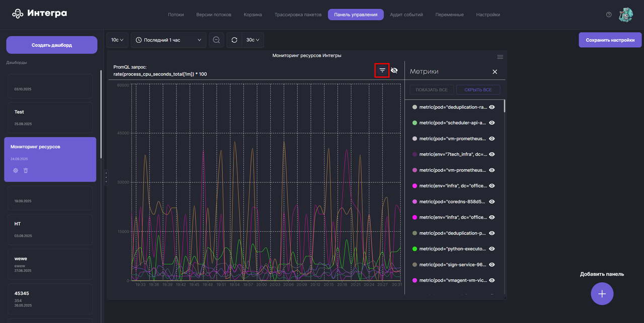Hide the sign-service-96 metric
Screen dimensions: 644x323
(492, 265)
